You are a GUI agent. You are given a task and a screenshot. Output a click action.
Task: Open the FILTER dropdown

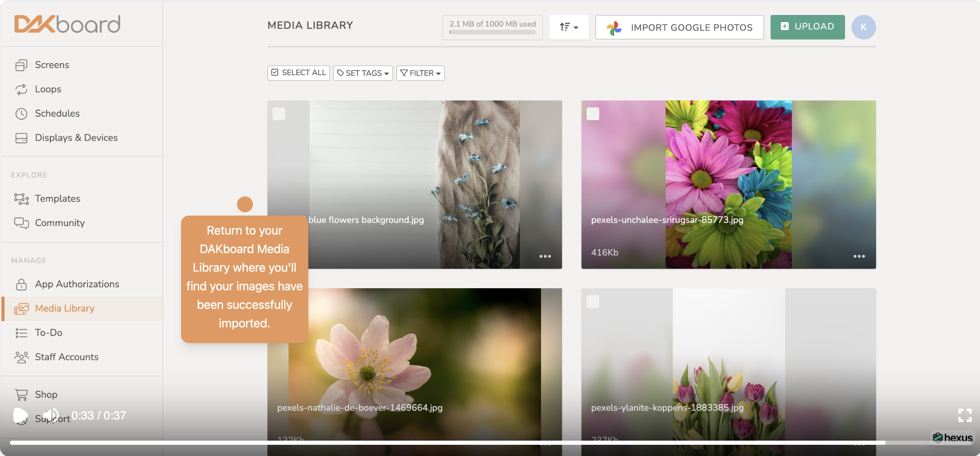pyautogui.click(x=420, y=73)
